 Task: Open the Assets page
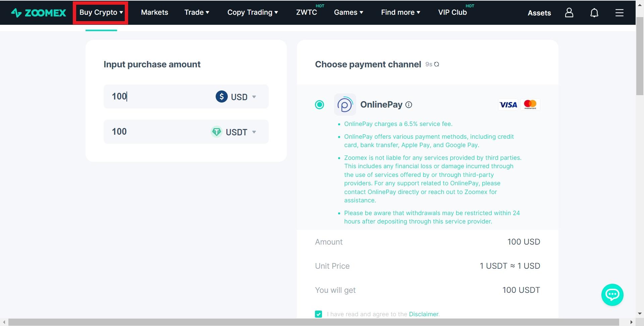point(539,13)
